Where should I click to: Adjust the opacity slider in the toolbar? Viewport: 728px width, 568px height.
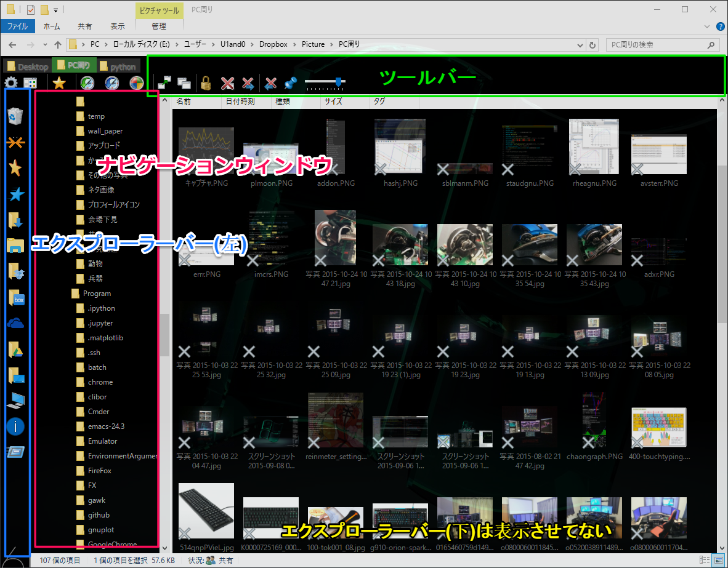click(x=325, y=83)
